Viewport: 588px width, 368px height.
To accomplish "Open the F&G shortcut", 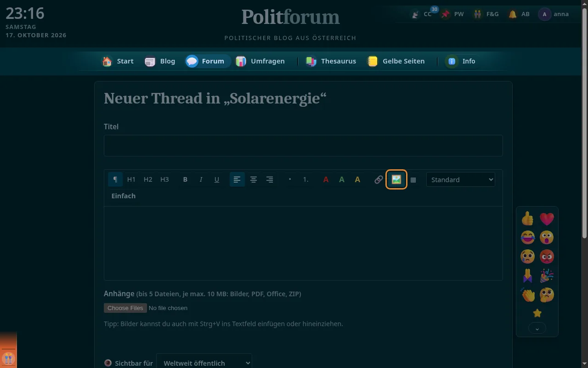I will (x=486, y=14).
